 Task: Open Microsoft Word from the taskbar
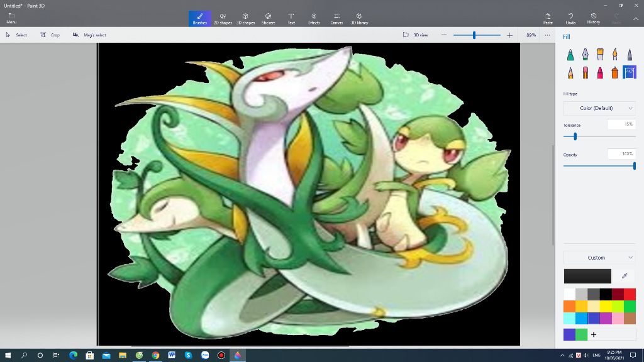[x=172, y=355]
